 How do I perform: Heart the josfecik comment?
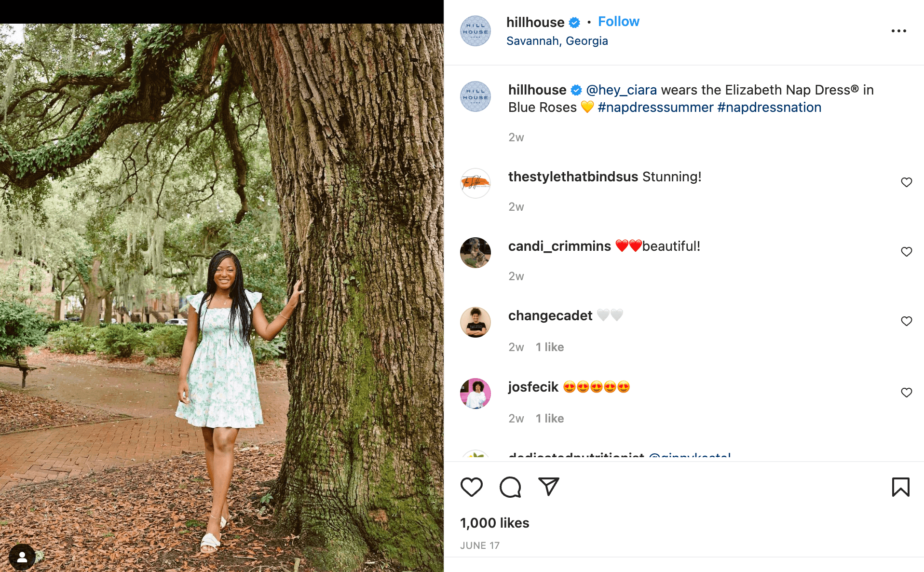906,393
